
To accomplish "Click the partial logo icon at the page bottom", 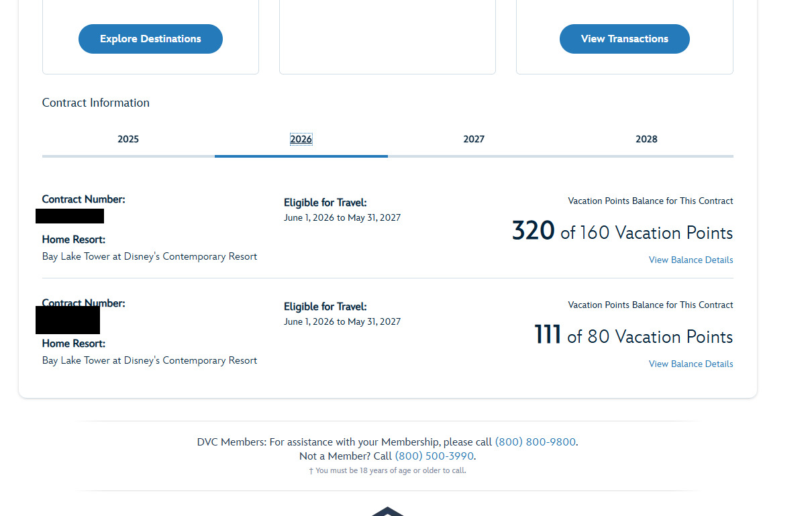I will [388, 511].
